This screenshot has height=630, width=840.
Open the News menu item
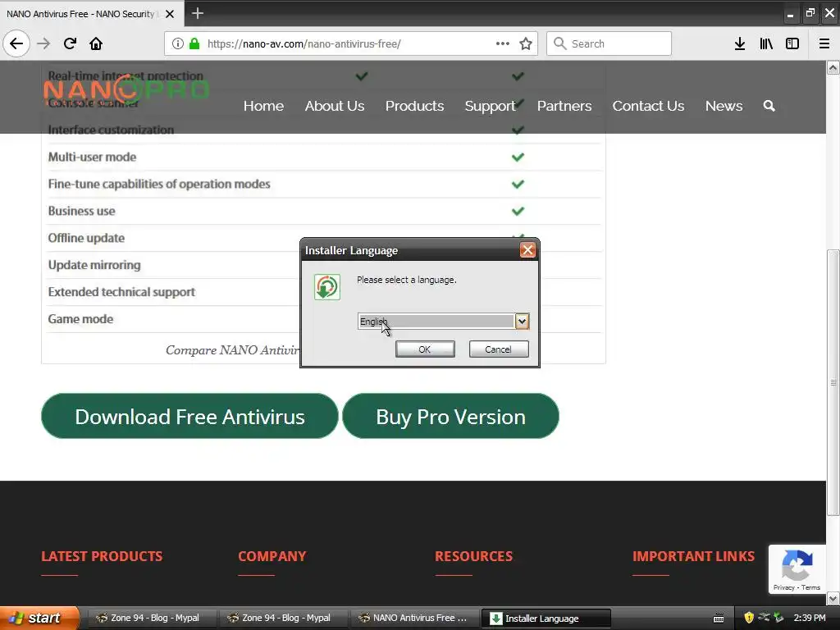click(724, 106)
